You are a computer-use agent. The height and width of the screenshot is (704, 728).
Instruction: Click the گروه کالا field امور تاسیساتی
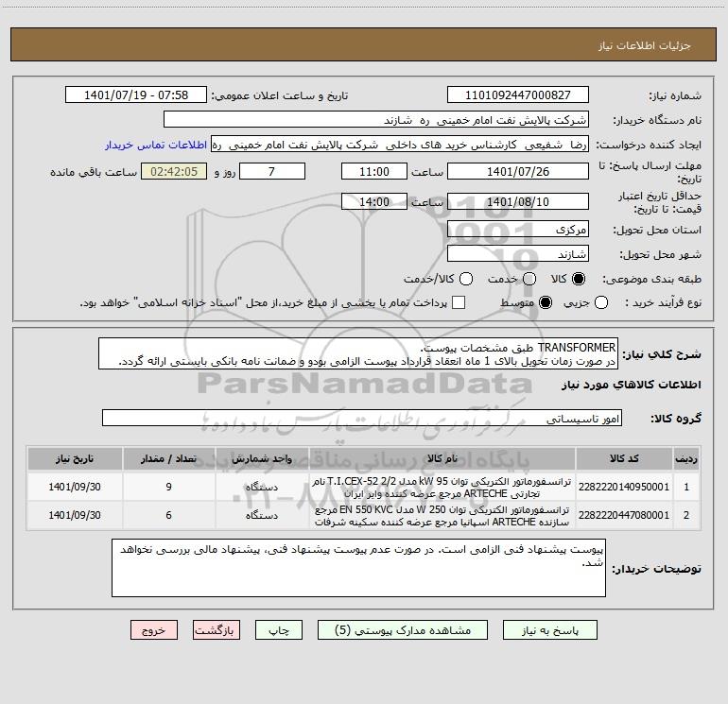click(x=362, y=418)
